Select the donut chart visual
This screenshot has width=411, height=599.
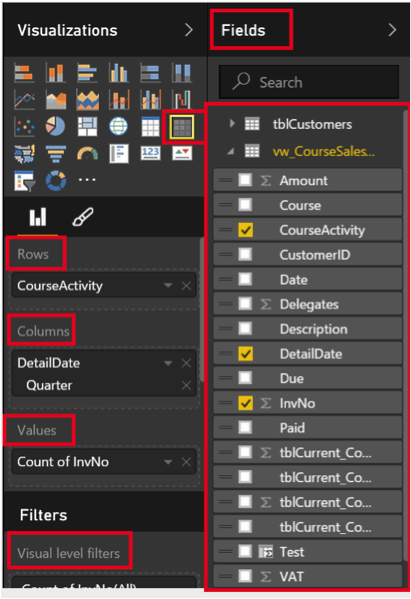pyautogui.click(x=56, y=180)
